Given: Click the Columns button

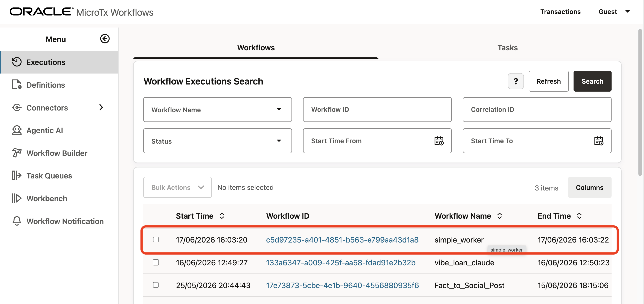Looking at the screenshot, I should point(589,187).
